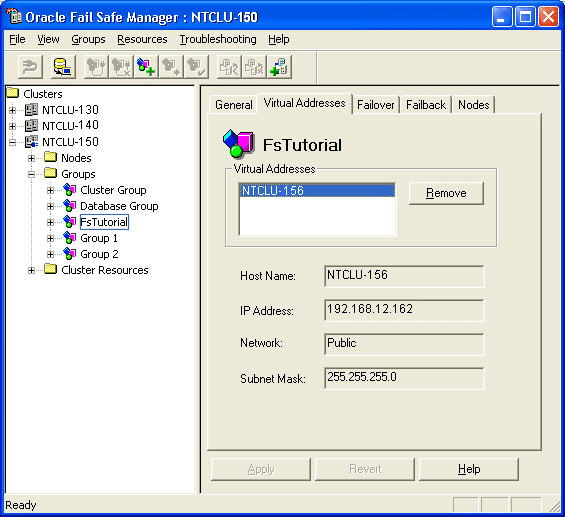Expand the Nodes folder
Viewport: 565px width, 517px height.
coord(31,158)
